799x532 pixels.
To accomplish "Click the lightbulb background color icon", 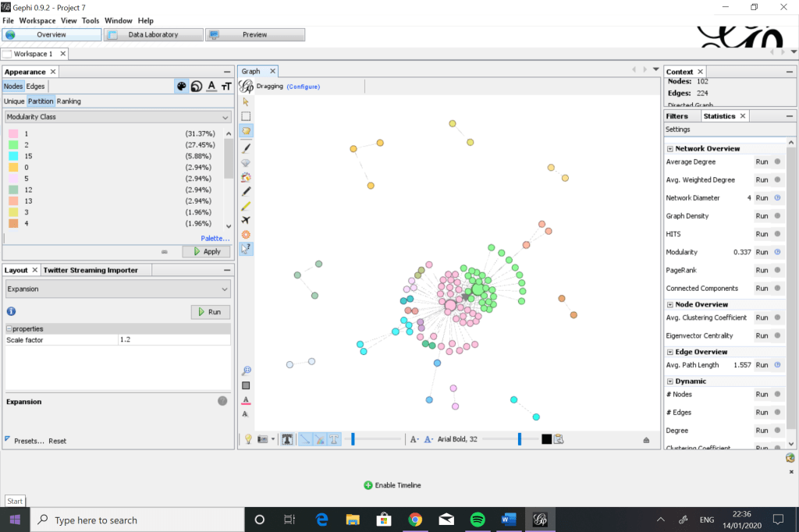I will coord(248,439).
